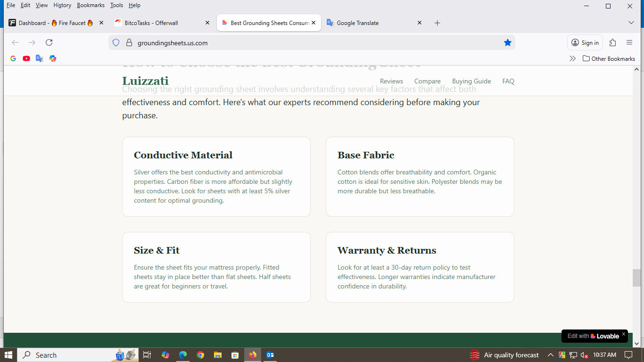644x362 pixels.
Task: Open the Buying Guide link
Action: pyautogui.click(x=471, y=81)
